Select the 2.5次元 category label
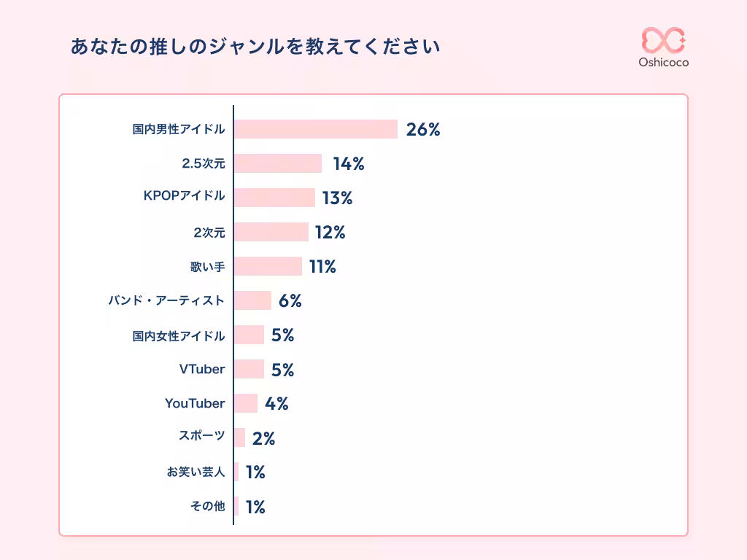This screenshot has width=747, height=560. (x=204, y=164)
